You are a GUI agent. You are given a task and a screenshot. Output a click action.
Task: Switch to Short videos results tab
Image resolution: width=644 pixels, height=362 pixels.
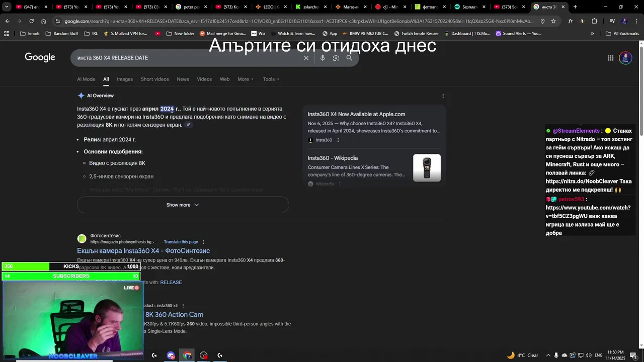[155, 79]
